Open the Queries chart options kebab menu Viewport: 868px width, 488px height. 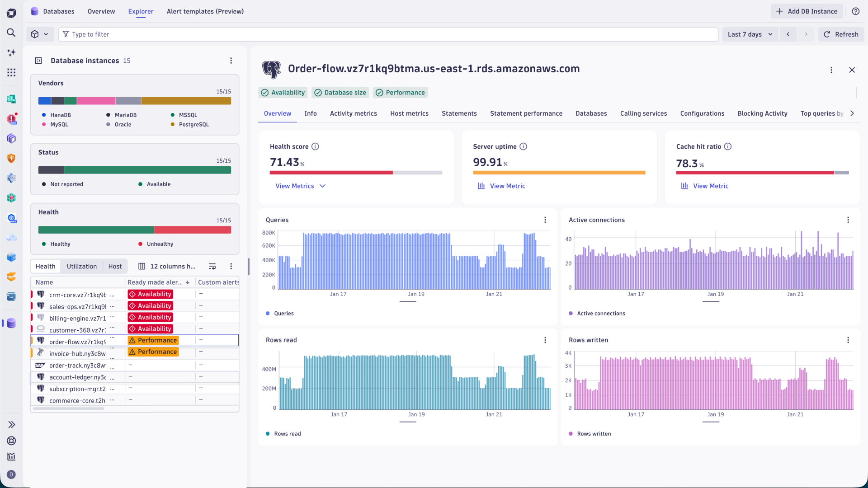(545, 220)
